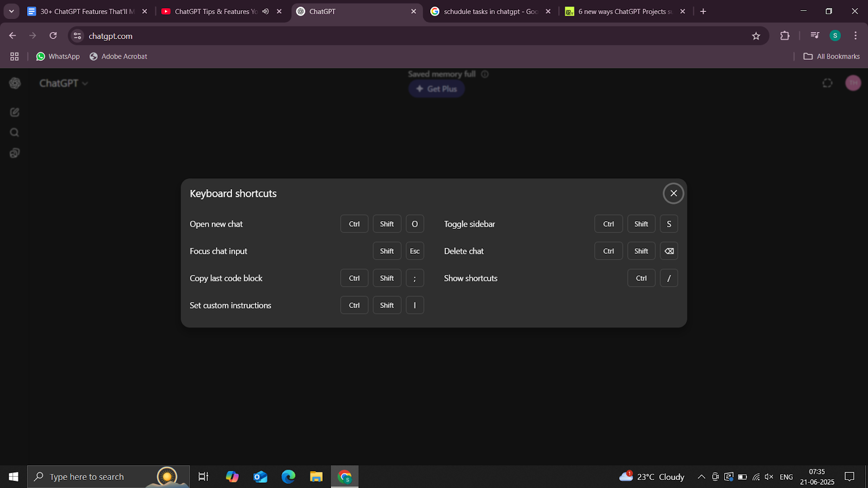The height and width of the screenshot is (488, 868).
Task: Go forward with the forward arrow
Action: [x=33, y=36]
